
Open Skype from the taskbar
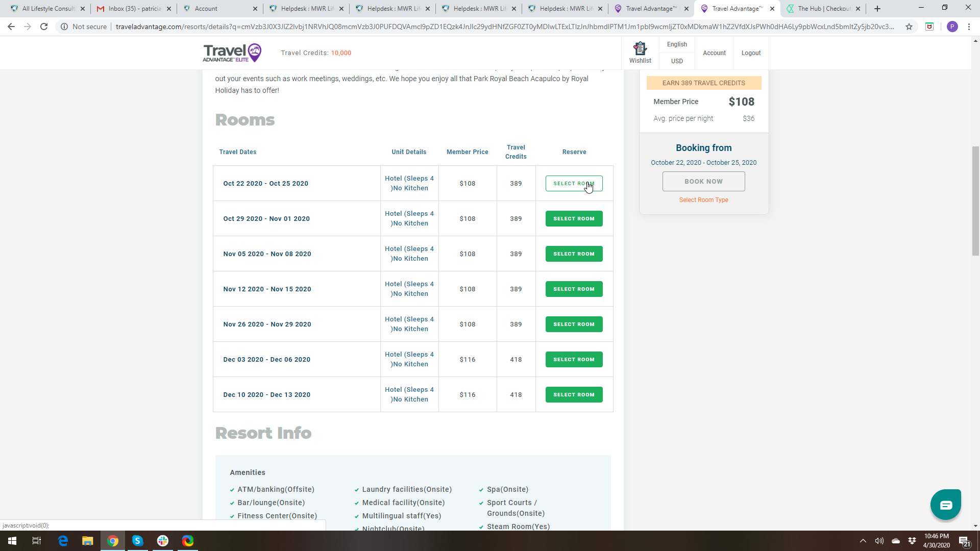[x=137, y=541]
